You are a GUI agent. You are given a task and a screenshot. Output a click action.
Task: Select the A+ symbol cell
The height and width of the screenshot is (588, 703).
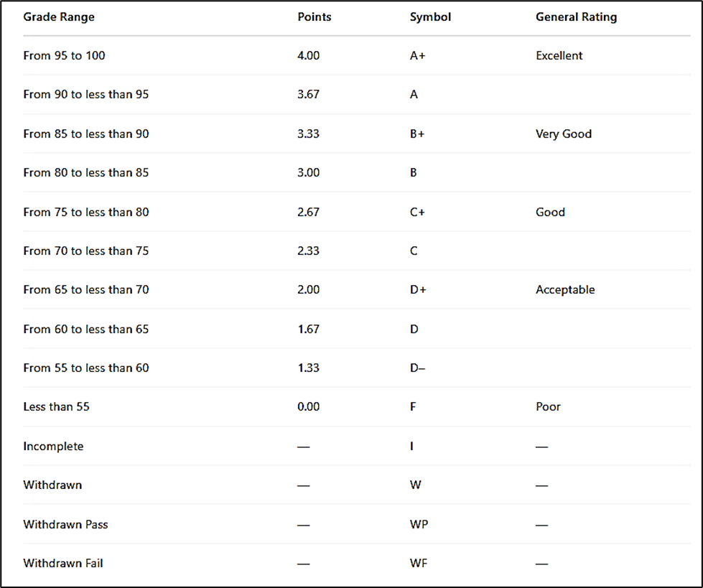(x=417, y=55)
